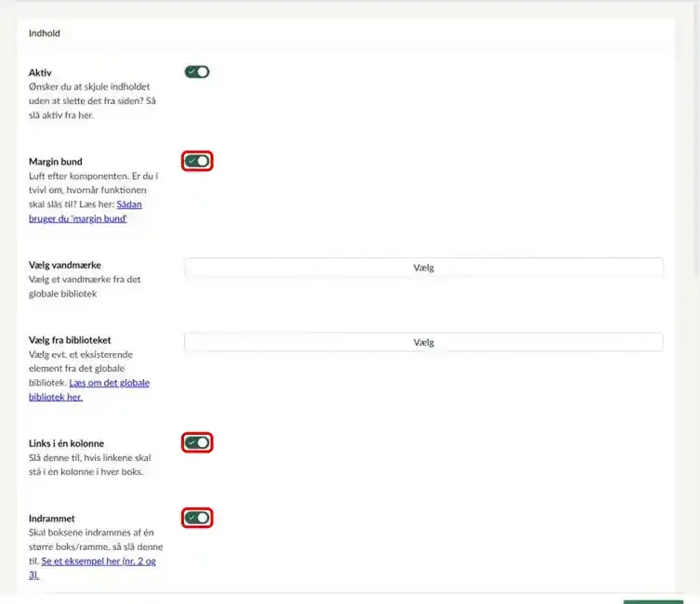Click the Aktiv label text
Viewport: 700px width, 604px height.
(x=40, y=72)
